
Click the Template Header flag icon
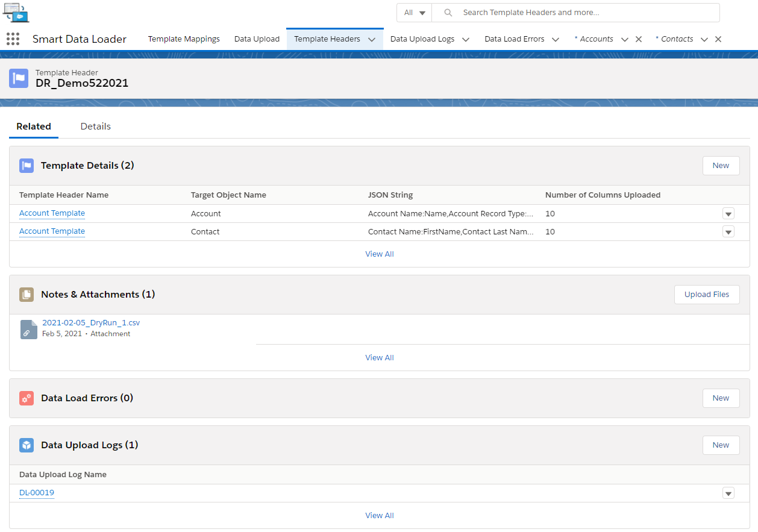pyautogui.click(x=19, y=78)
